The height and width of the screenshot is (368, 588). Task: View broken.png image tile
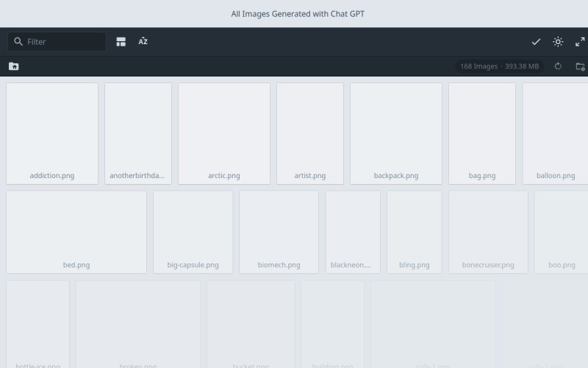coord(138,325)
